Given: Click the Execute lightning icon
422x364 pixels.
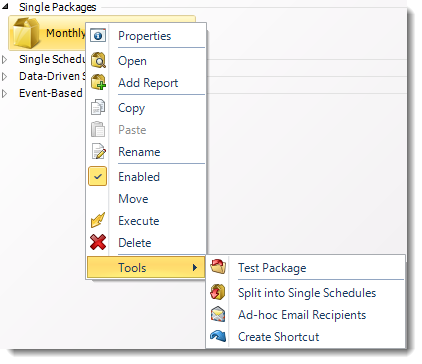Looking at the screenshot, I should coord(98,220).
